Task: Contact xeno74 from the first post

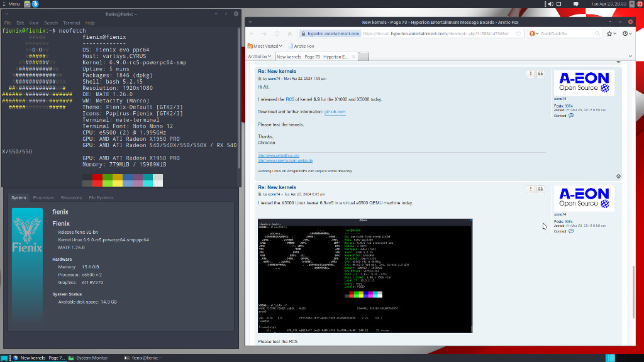Action: pos(571,116)
